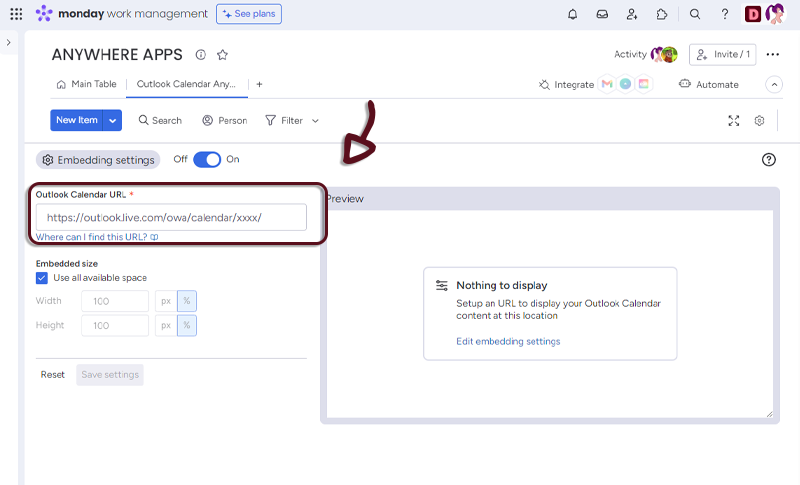The image size is (800, 485).
Task: Open the view settings gear icon
Action: (759, 120)
